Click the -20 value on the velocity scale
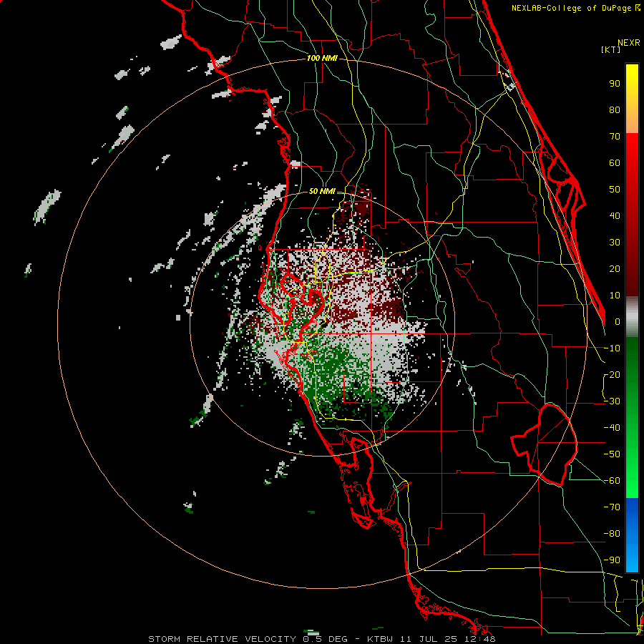This screenshot has width=644, height=644. [612, 375]
